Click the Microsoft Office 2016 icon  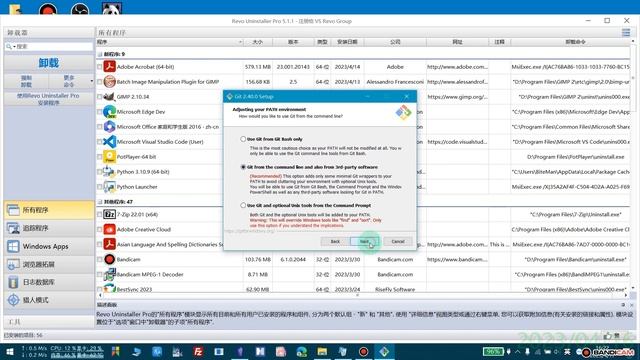pos(109,127)
